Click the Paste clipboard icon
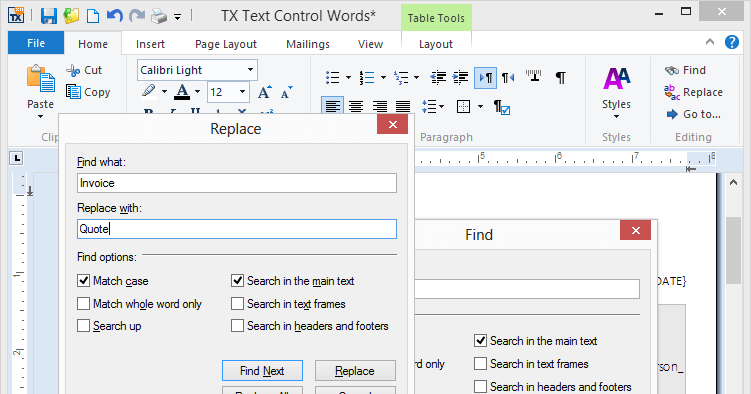 coord(40,79)
